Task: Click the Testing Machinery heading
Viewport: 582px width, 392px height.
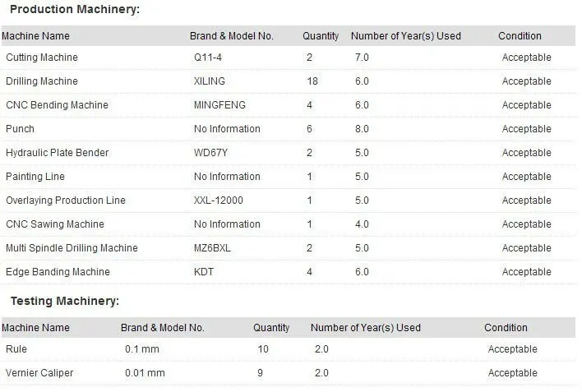Action: pyautogui.click(x=65, y=302)
